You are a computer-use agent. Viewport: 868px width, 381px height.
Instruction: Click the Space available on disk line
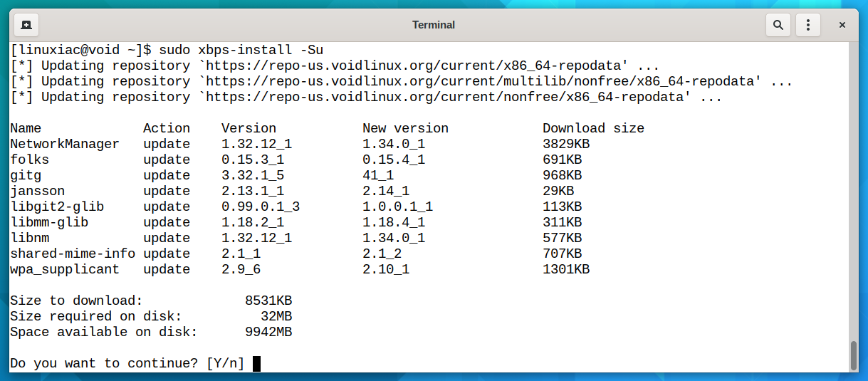(151, 332)
